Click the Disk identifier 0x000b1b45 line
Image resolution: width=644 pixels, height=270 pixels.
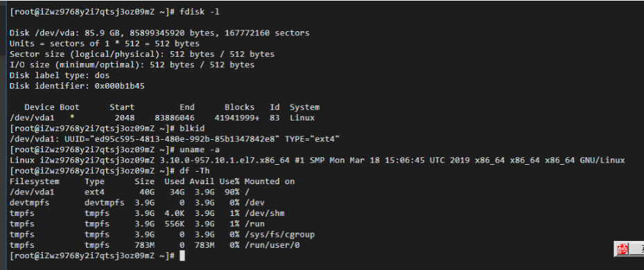pos(77,86)
